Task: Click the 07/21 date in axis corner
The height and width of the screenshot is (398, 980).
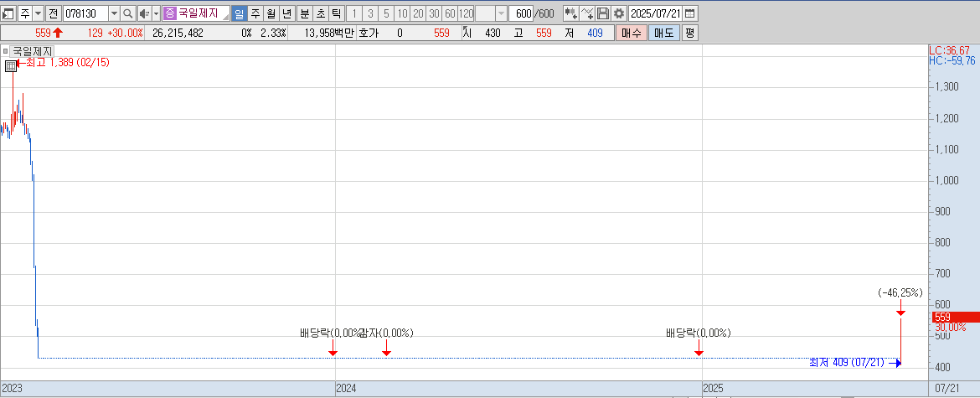Action: click(x=947, y=389)
